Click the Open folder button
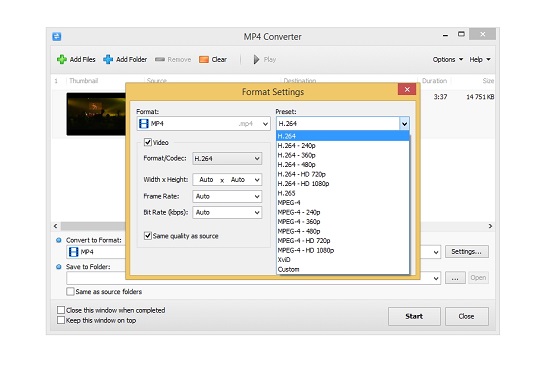Viewport: 550px width, 372px height. [x=478, y=278]
